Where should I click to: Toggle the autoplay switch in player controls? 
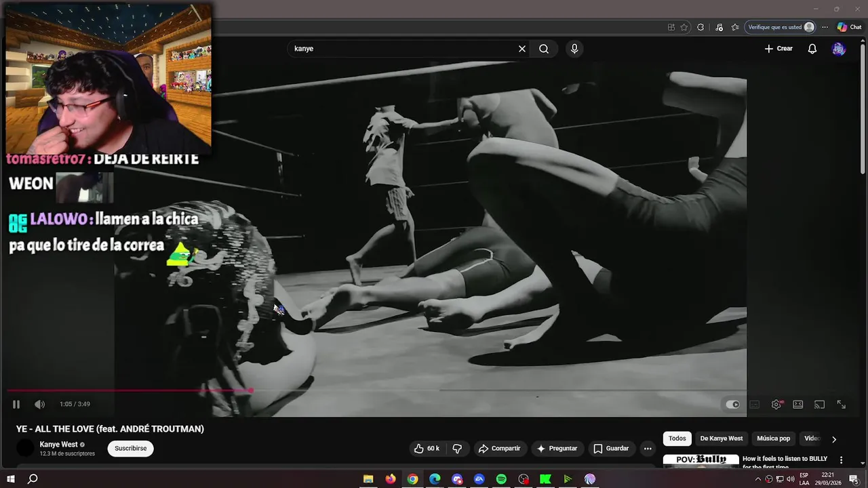[733, 405]
